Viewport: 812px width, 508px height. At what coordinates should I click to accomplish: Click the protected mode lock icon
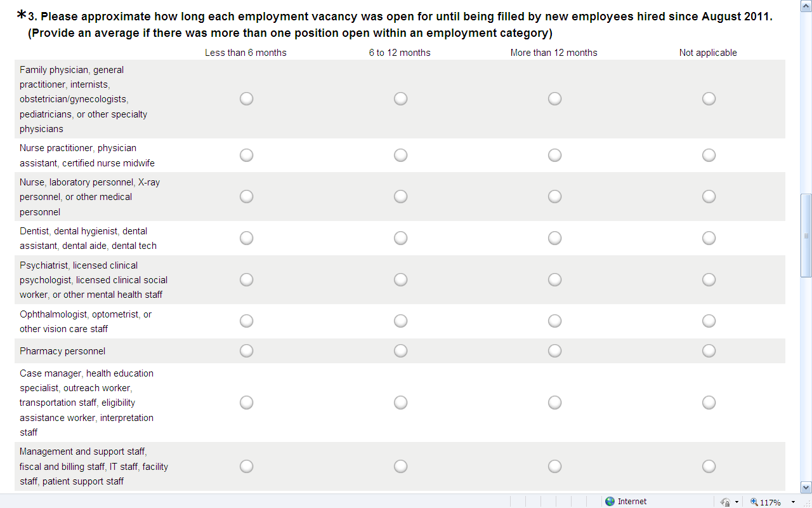(x=726, y=502)
